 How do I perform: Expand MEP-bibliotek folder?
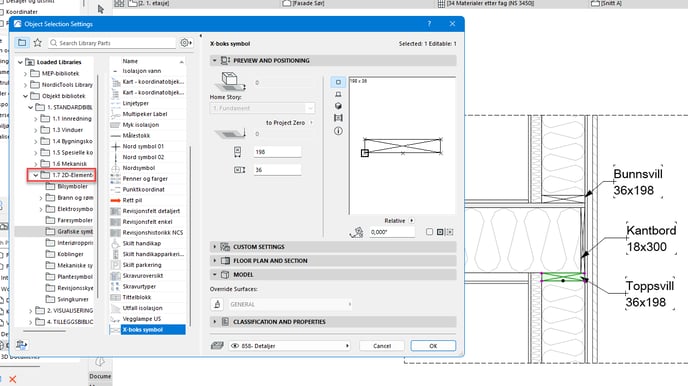click(x=25, y=73)
